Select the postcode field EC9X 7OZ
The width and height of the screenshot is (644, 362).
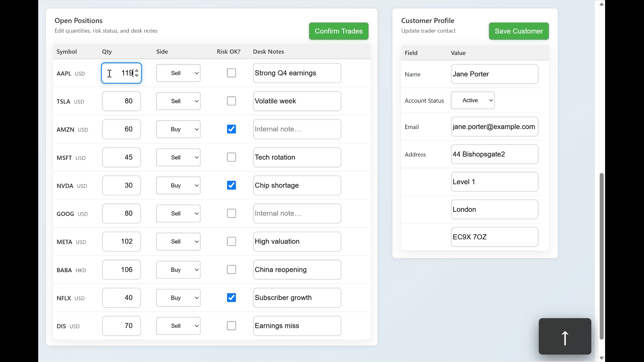(494, 237)
